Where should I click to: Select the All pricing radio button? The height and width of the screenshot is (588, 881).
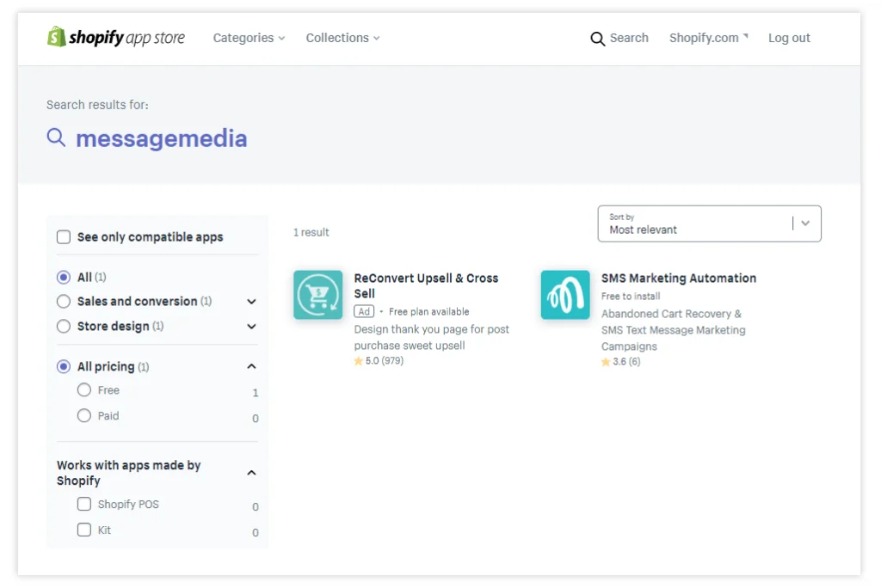point(64,367)
